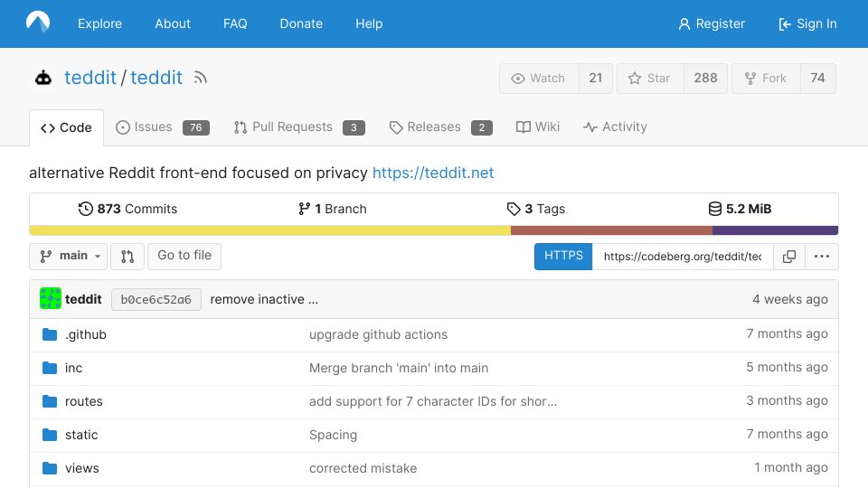The width and height of the screenshot is (868, 488).
Task: Click the teddit organization robot avatar
Action: click(43, 78)
